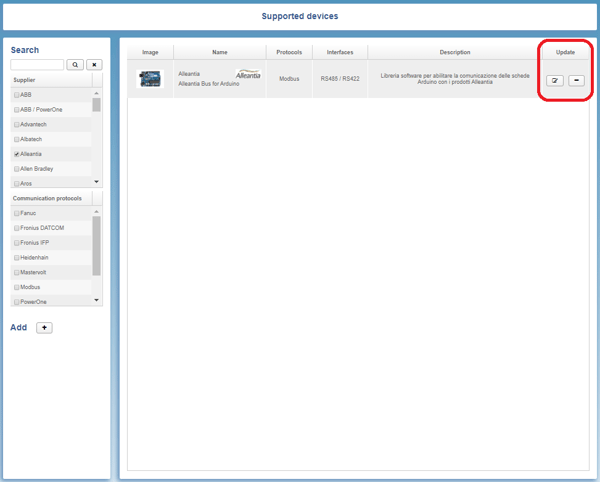Toggle the Aros supplier checkbox
This screenshot has width=600, height=482.
click(x=16, y=184)
